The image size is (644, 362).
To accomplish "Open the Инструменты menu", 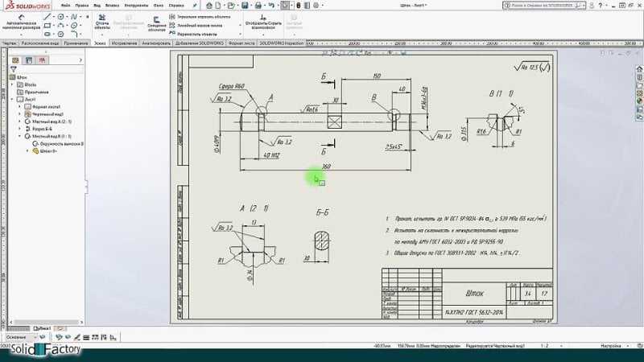I will click(x=124, y=4).
